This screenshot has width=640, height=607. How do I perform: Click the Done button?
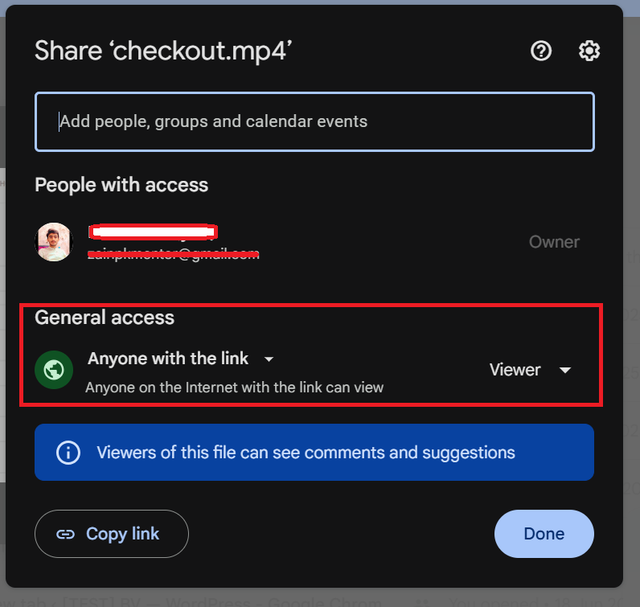(544, 534)
